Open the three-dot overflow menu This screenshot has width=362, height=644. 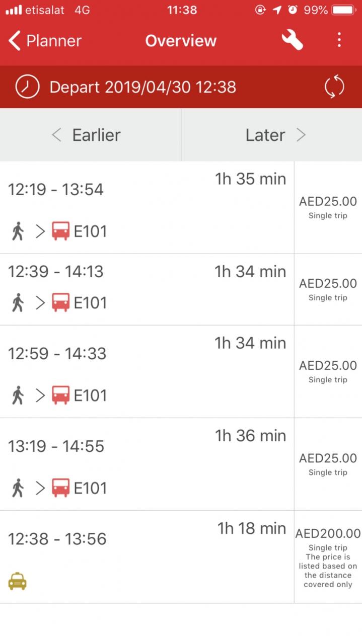pos(339,40)
